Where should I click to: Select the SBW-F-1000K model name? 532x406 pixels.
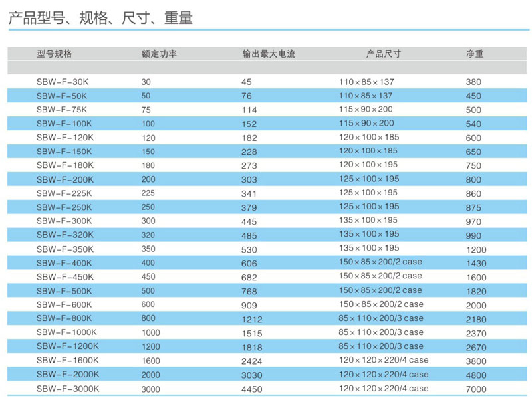coord(66,332)
